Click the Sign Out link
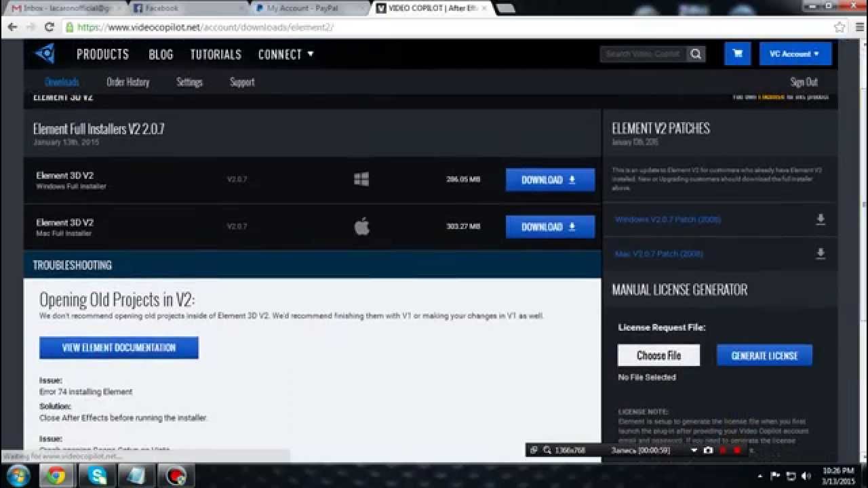The height and width of the screenshot is (488, 868). 804,82
